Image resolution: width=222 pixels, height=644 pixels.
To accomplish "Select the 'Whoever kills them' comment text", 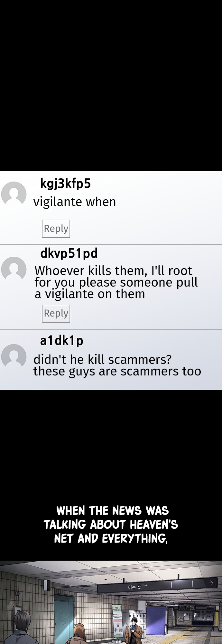I will tap(116, 282).
